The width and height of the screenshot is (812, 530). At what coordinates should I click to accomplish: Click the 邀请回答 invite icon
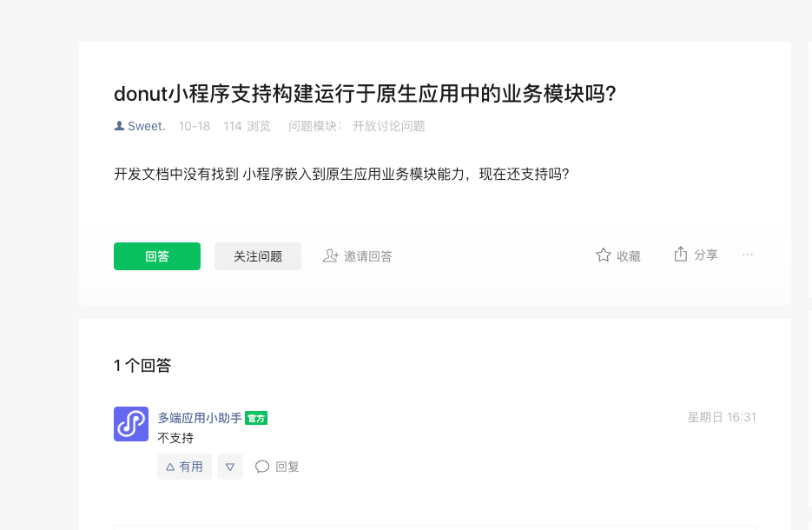330,255
